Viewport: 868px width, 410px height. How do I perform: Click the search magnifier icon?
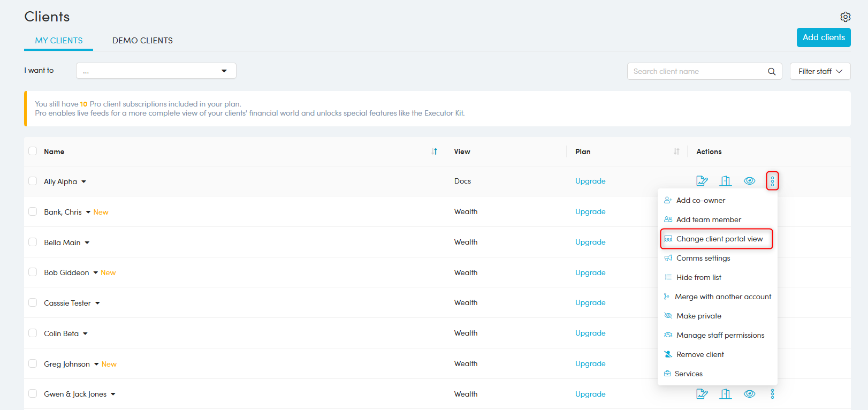point(771,72)
